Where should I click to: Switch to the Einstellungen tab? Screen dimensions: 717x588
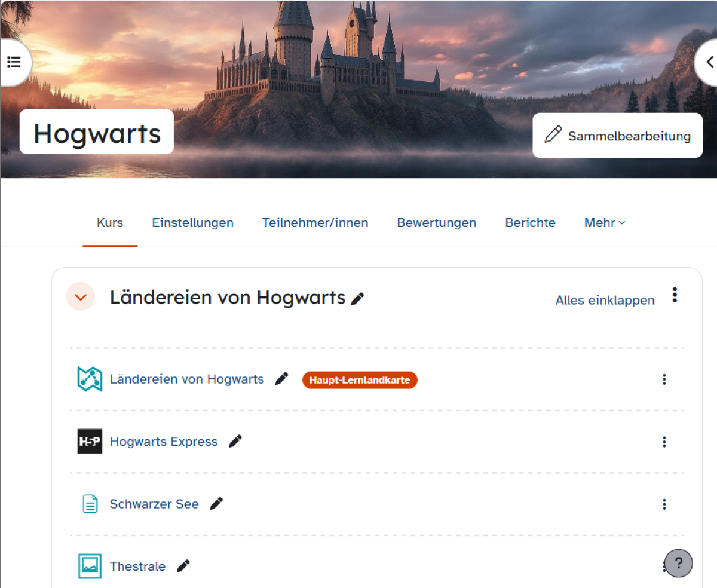click(192, 223)
